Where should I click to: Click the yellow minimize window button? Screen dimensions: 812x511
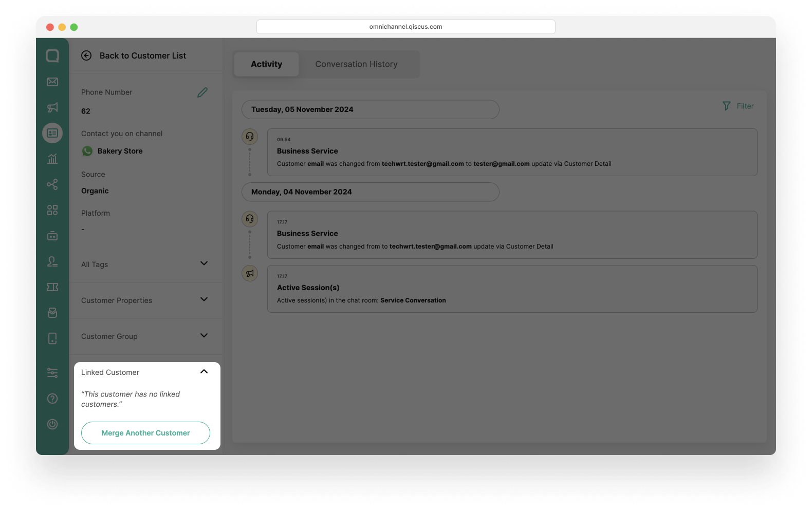click(x=62, y=27)
